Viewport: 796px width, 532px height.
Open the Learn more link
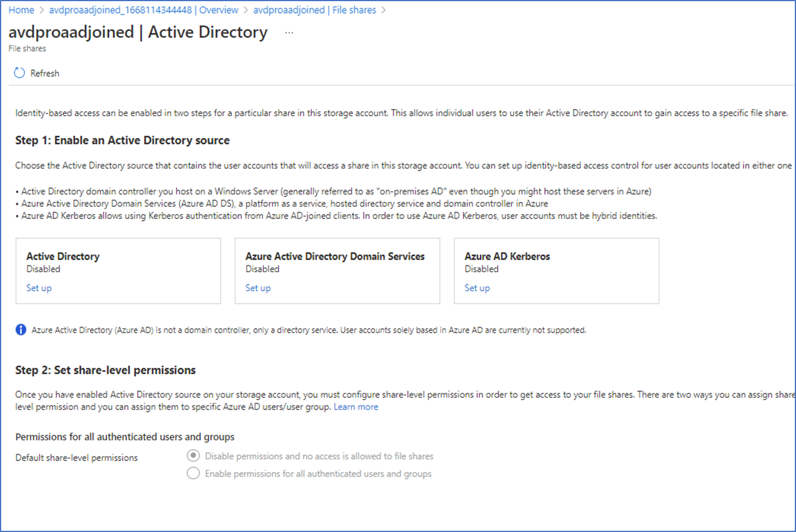coord(356,406)
